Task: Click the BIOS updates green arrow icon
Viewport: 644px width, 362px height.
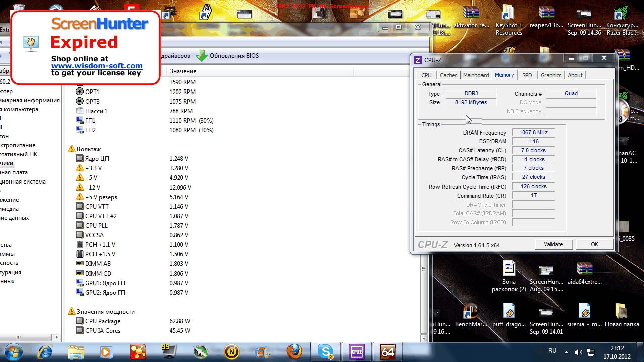Action: [202, 56]
